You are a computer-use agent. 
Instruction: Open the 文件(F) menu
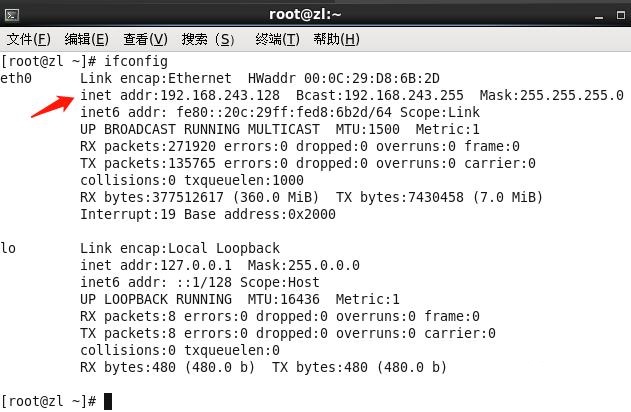[28, 39]
